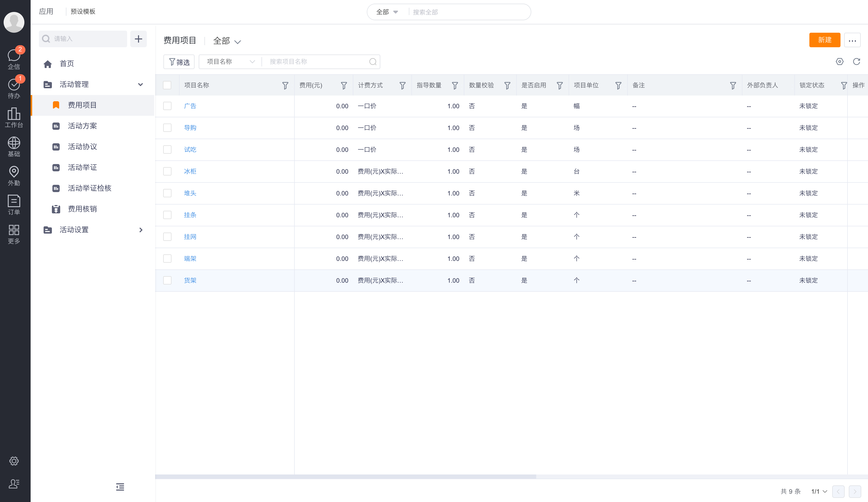Go to next page arrow
868x502 pixels.
tap(855, 492)
